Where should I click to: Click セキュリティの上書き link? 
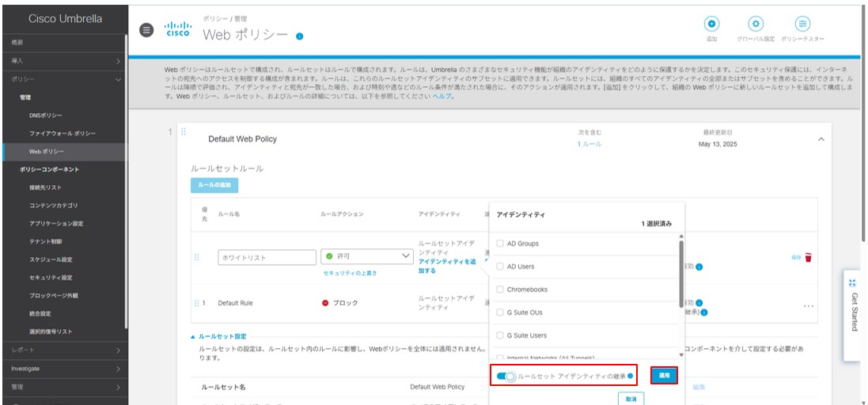(350, 274)
